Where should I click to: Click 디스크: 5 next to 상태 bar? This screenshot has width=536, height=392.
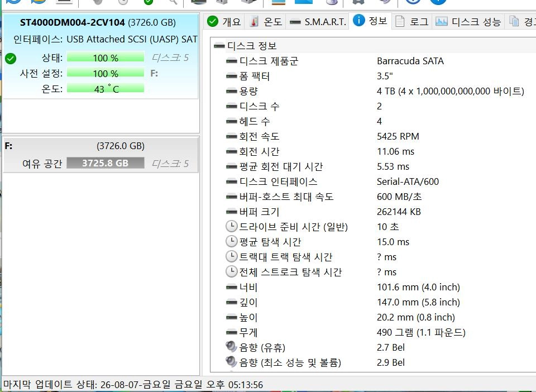pos(170,58)
